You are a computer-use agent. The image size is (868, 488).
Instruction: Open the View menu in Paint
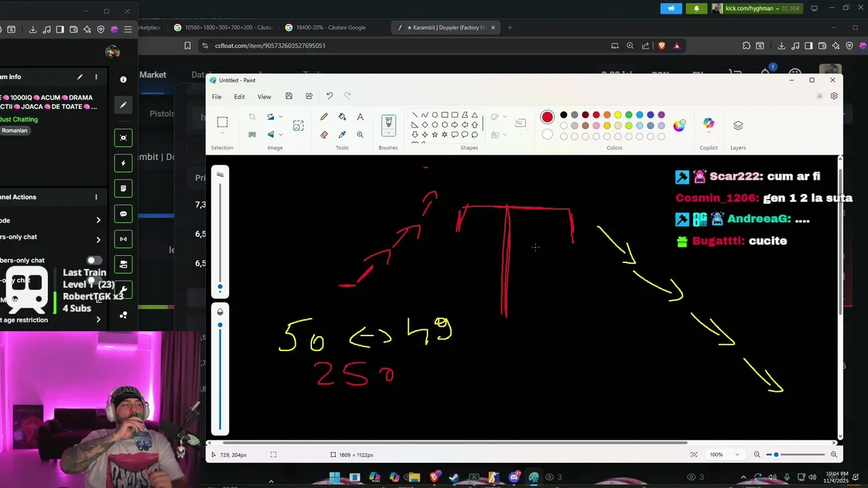tap(264, 97)
